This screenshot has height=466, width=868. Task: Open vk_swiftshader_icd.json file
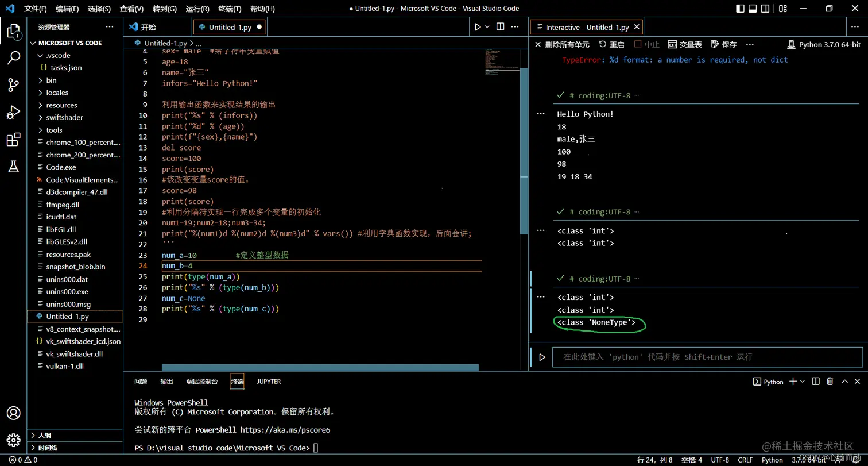tap(75, 341)
